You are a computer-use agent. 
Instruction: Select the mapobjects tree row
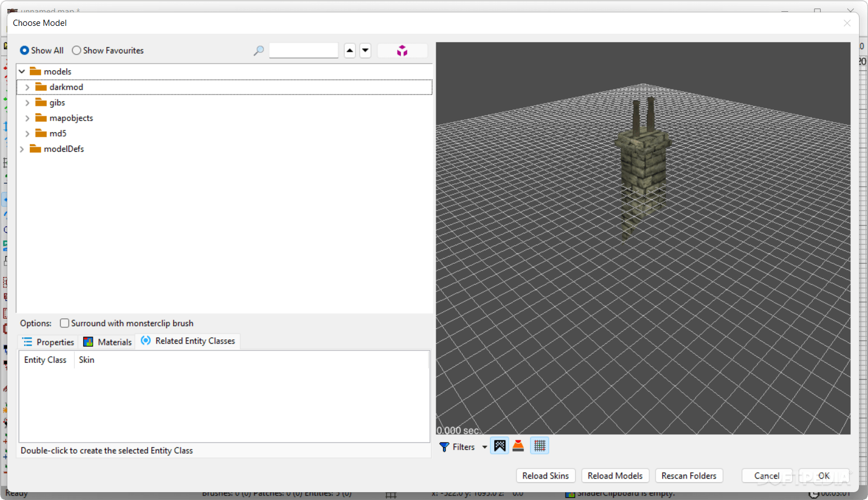point(224,118)
